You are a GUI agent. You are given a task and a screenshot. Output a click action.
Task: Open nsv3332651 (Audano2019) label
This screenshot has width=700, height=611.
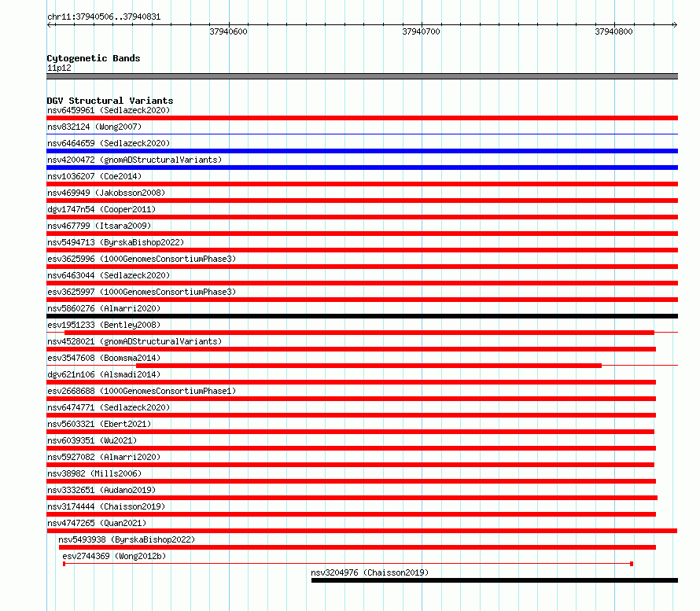tap(101, 490)
